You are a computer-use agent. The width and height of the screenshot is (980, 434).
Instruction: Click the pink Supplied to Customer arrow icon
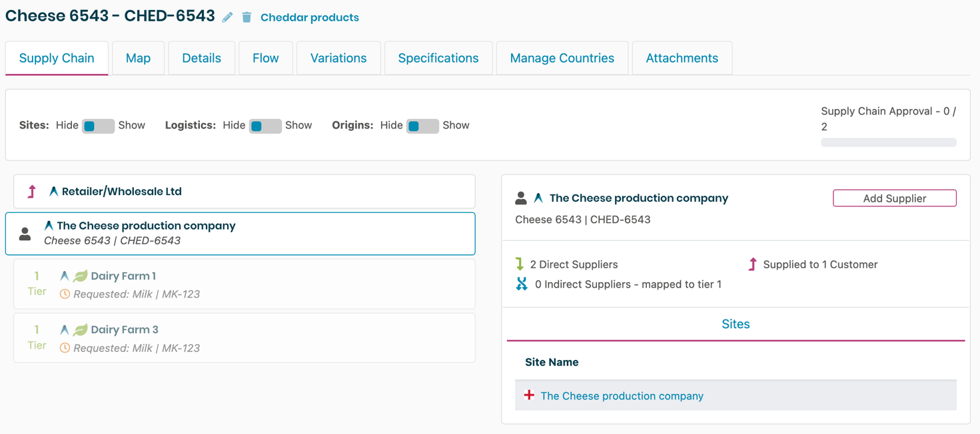pos(752,264)
